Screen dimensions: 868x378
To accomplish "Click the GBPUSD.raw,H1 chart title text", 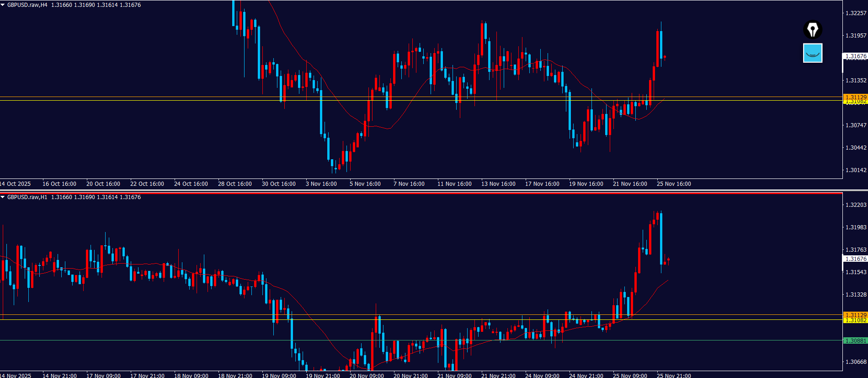I will pos(27,197).
